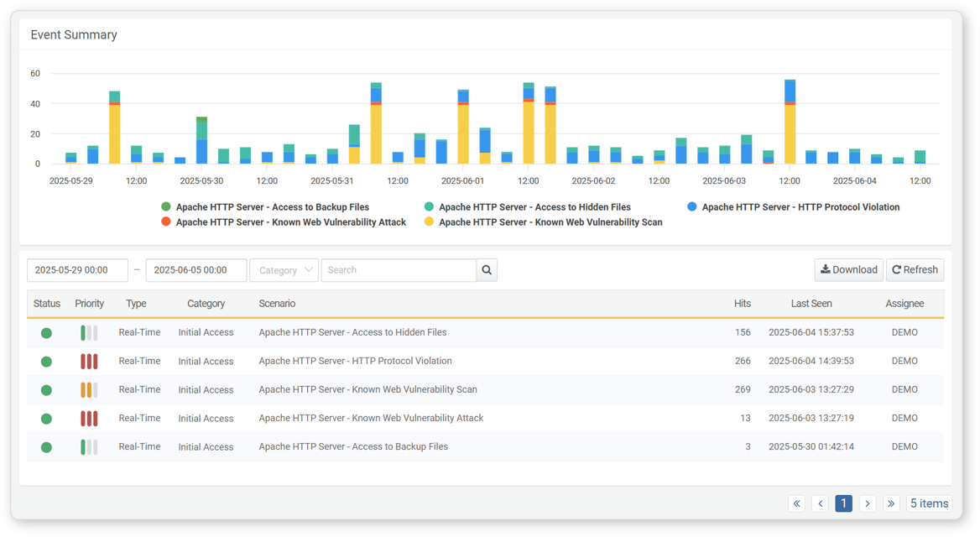The width and height of the screenshot is (980, 537).
Task: Go to last page with double-right arrow
Action: [891, 503]
